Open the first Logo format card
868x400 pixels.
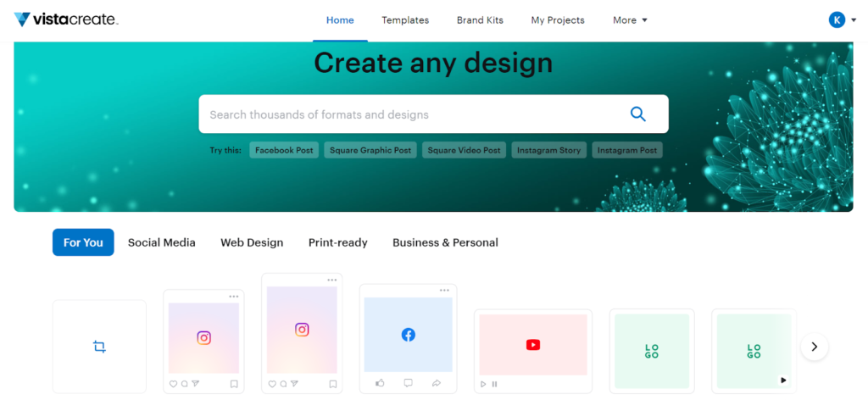point(652,351)
